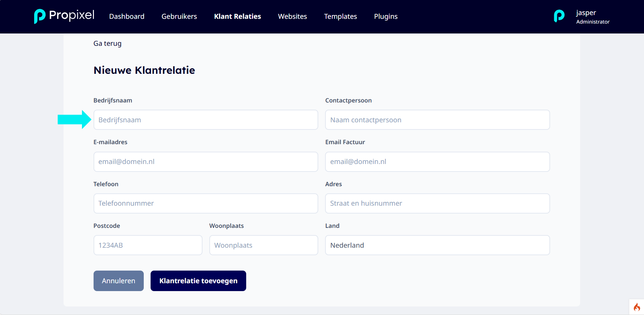
Task: Open Plugins from the navbar
Action: [x=386, y=16]
